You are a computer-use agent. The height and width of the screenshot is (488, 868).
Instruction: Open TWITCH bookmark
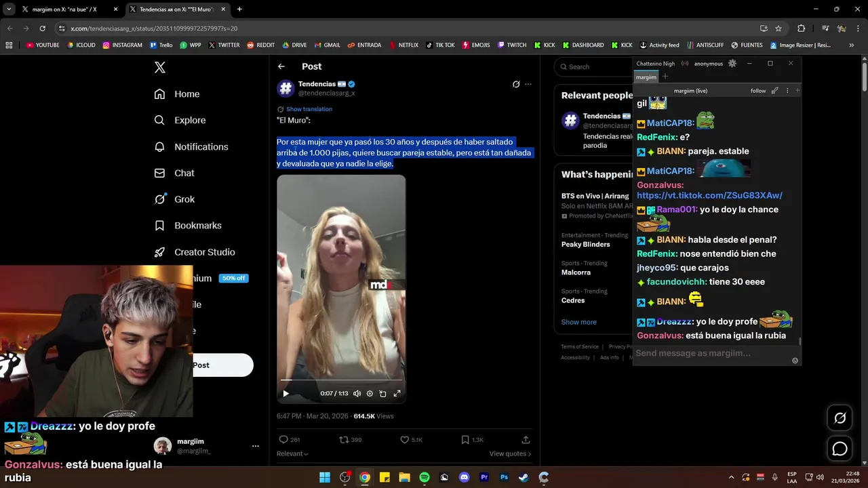click(512, 45)
